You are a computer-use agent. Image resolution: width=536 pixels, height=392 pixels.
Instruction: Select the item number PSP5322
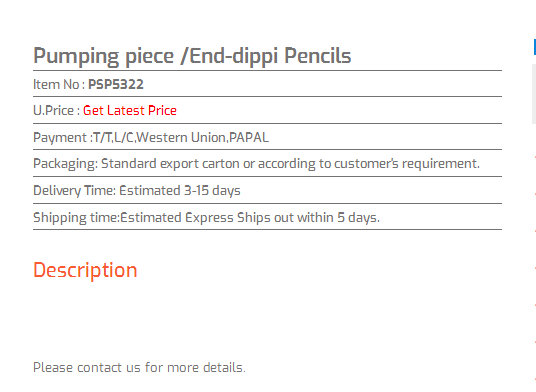coord(116,84)
